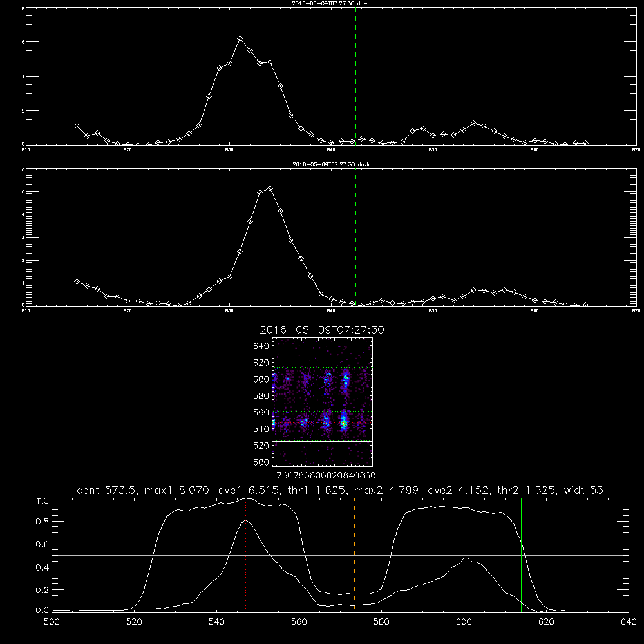
Task: Click the brightest spot in the spectral image
Action: [x=344, y=423]
